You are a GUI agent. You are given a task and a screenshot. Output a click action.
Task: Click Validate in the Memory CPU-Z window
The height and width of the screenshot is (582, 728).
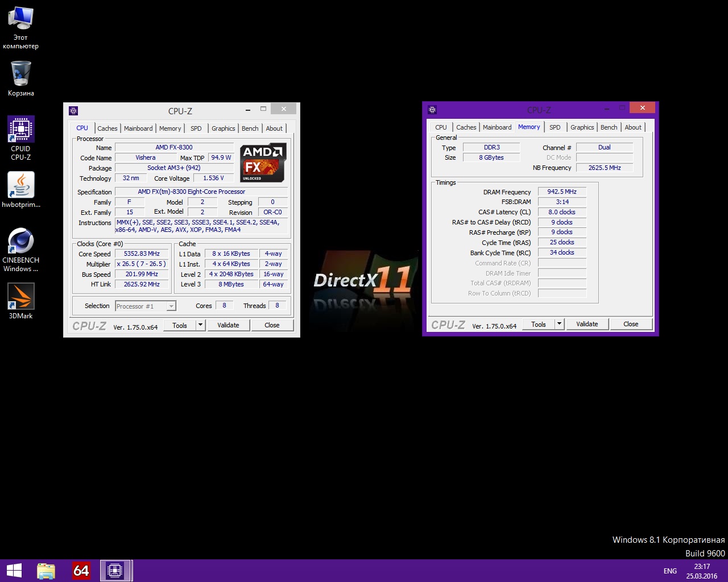(587, 324)
